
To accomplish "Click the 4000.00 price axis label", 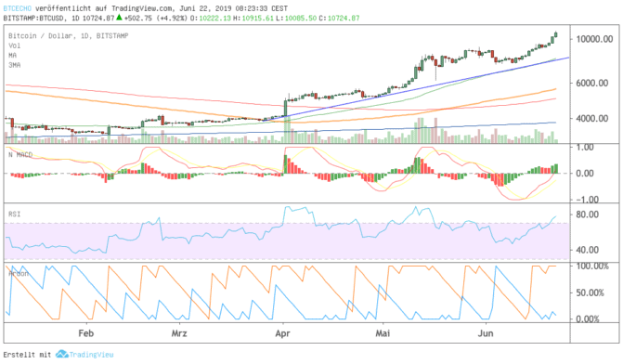I will point(592,119).
